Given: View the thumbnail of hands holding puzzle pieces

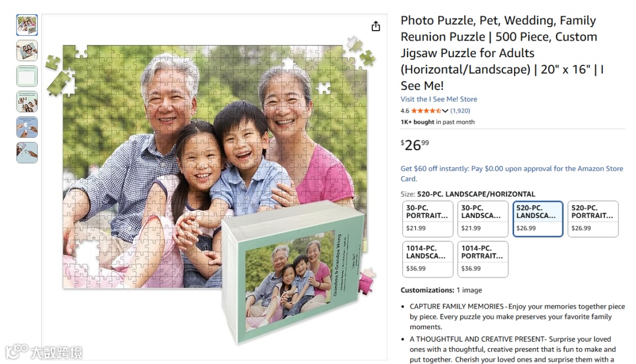Looking at the screenshot, I should click(x=27, y=127).
